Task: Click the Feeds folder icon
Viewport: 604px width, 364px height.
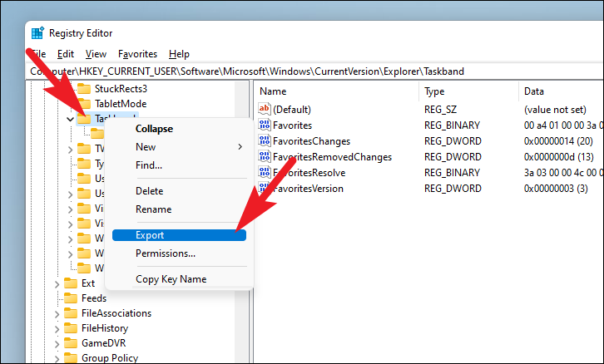Action: (x=71, y=298)
